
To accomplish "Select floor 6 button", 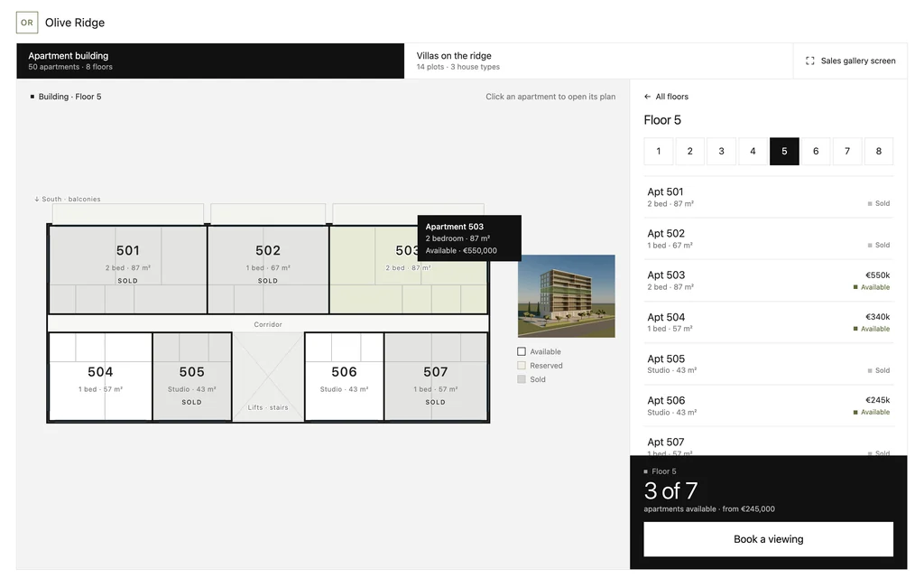I will (x=816, y=152).
